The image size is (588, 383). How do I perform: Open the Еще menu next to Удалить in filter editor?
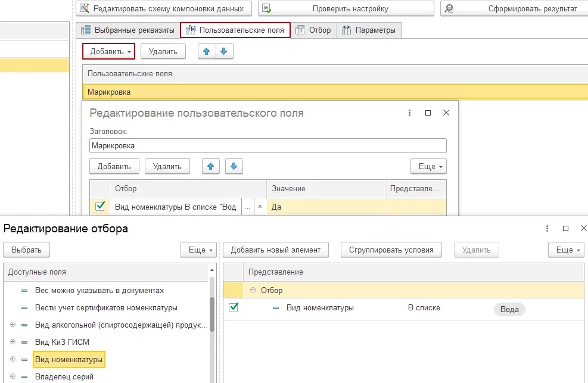(566, 250)
